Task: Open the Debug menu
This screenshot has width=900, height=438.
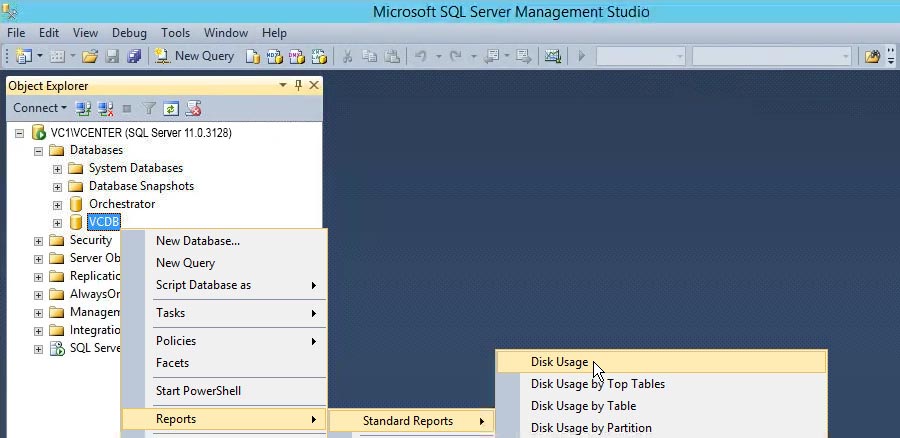Action: coord(129,33)
